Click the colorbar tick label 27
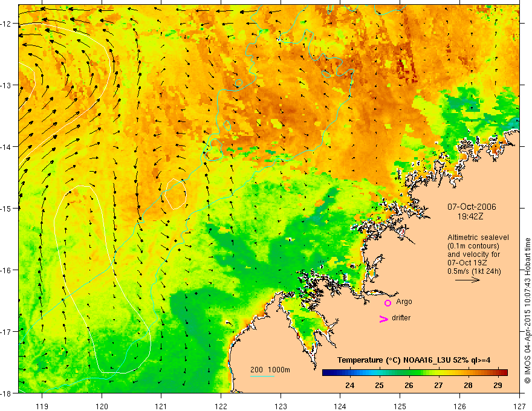This screenshot has width=532, height=411. point(438,385)
